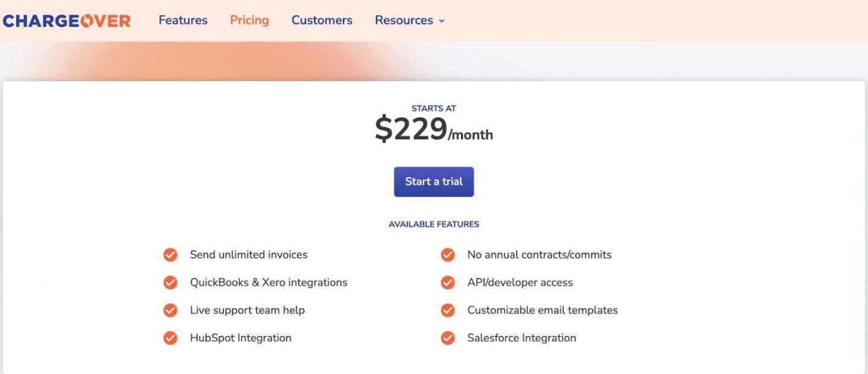Click the Available Features heading
Screen dimensions: 868x374
coord(434,224)
